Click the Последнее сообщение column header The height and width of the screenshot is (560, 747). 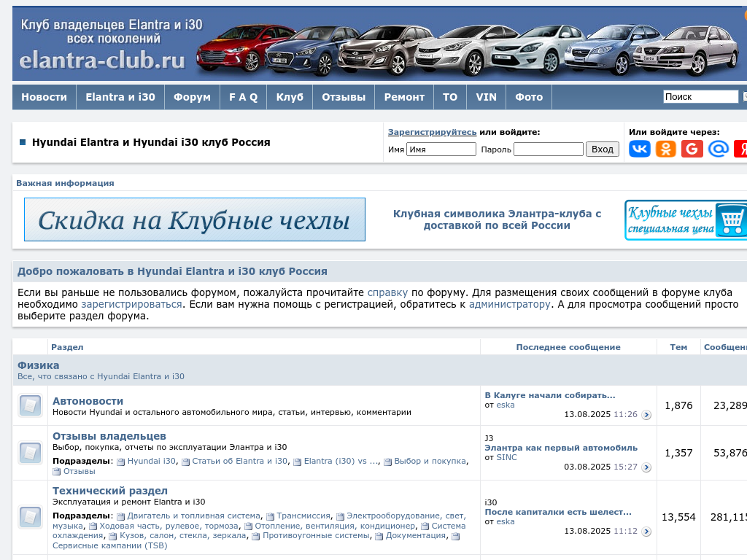tap(568, 347)
